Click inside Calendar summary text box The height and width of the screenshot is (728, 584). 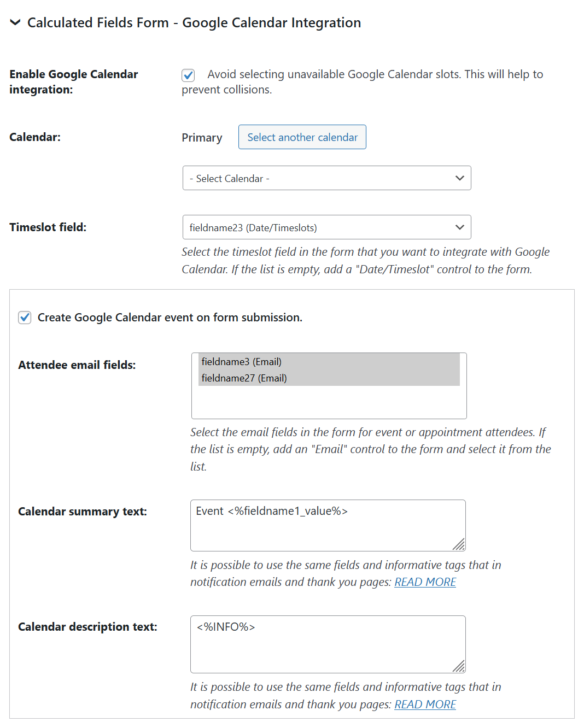[x=327, y=525]
